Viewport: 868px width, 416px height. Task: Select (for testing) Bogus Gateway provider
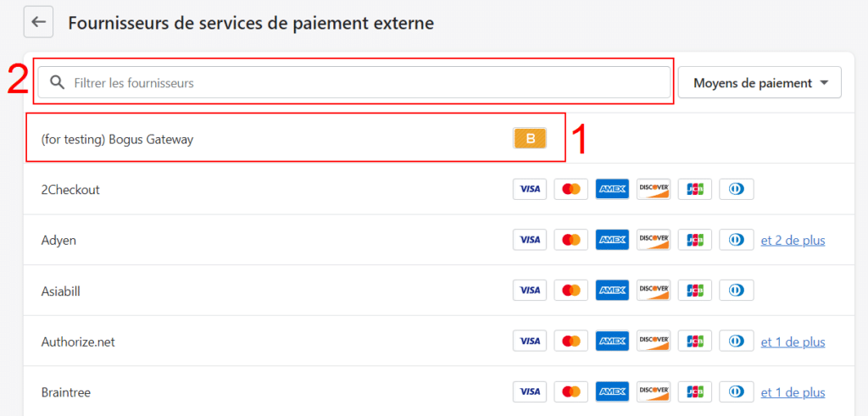[117, 139]
